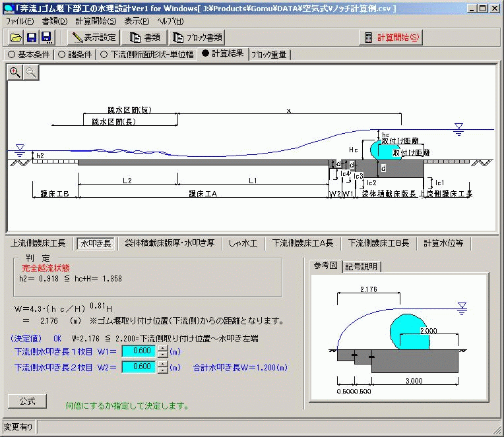The width and height of the screenshot is (504, 437).
Task: Click the 護床工B label in diagram
Action: point(54,194)
